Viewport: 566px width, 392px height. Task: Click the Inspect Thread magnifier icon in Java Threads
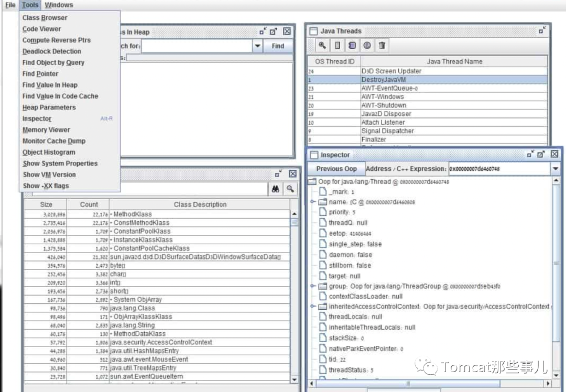coord(322,46)
